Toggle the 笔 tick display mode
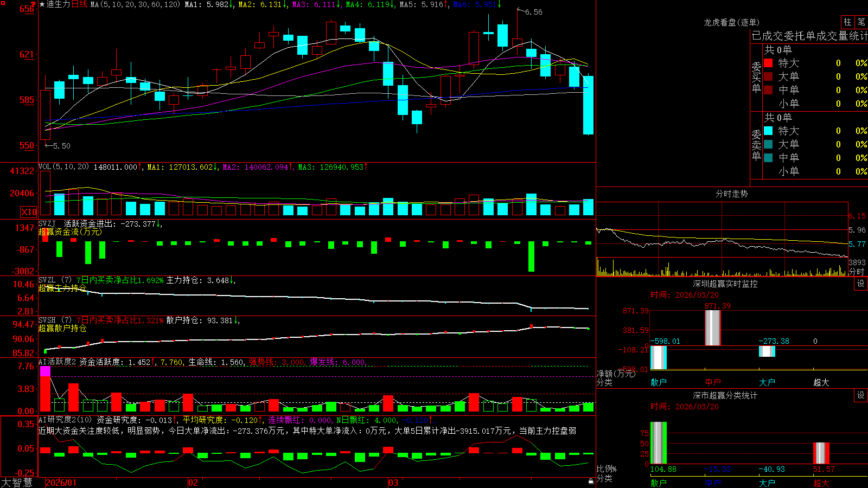 [861, 22]
